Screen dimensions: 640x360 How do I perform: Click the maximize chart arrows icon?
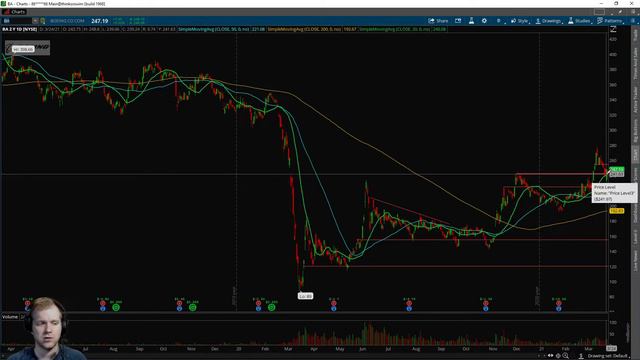(613, 29)
